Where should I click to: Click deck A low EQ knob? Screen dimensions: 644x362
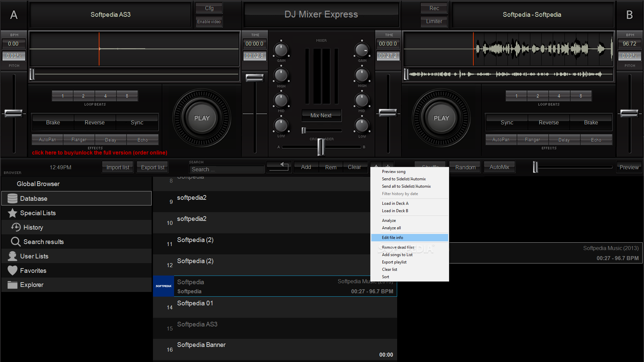pos(281,126)
